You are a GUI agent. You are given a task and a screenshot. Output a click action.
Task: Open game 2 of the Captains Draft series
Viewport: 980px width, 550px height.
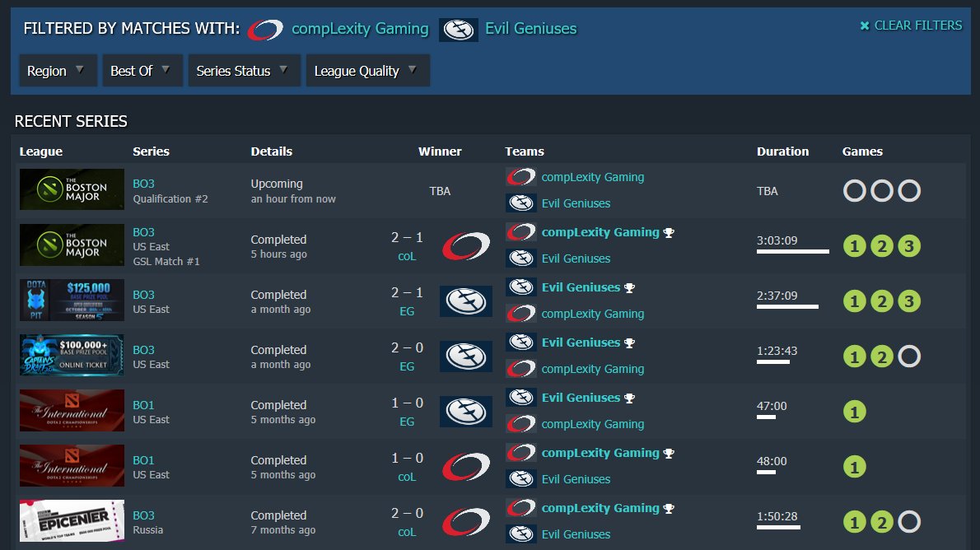click(882, 357)
